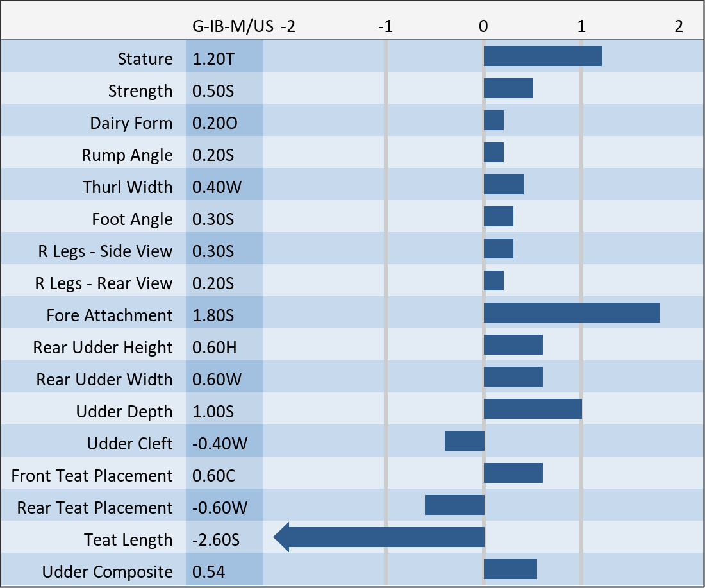Click the Strength row label

click(x=140, y=91)
